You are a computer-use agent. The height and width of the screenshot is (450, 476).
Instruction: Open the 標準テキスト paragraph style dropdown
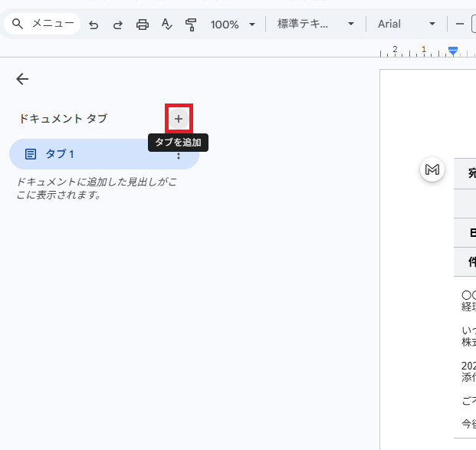point(316,24)
